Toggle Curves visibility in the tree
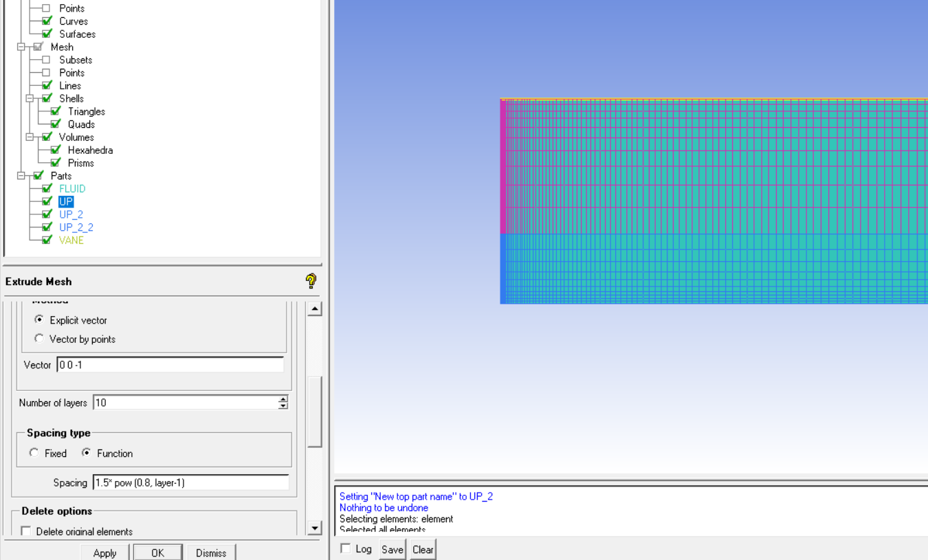This screenshot has width=928, height=560. (x=47, y=21)
